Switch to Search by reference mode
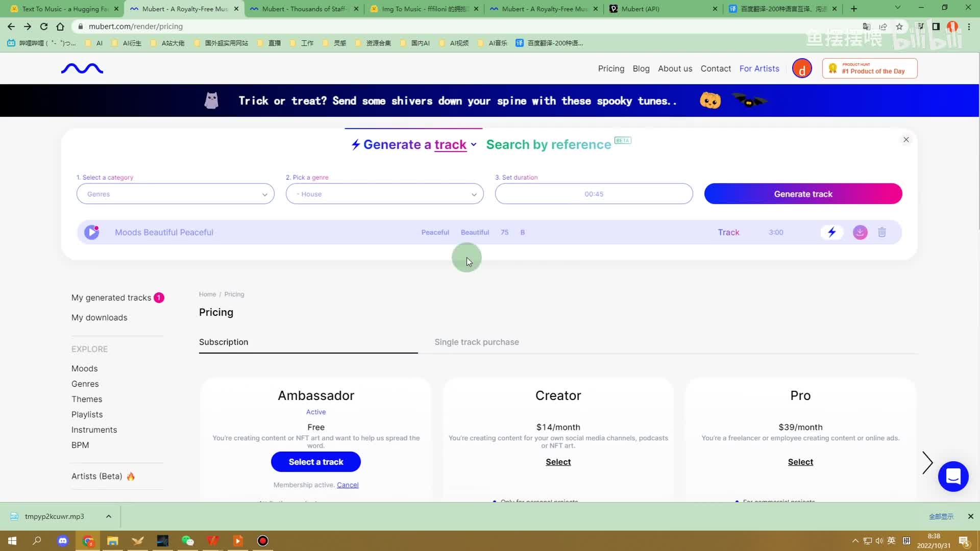Image resolution: width=980 pixels, height=551 pixels. point(548,145)
